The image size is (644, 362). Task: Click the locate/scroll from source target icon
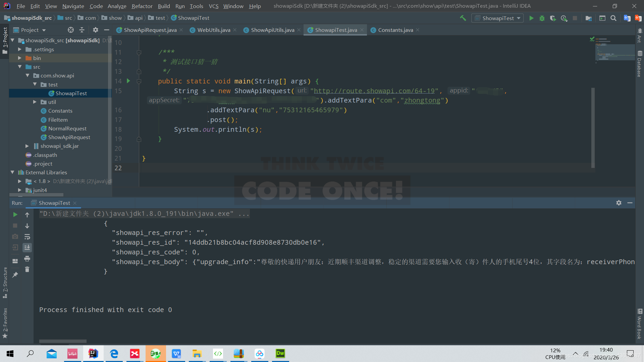70,30
